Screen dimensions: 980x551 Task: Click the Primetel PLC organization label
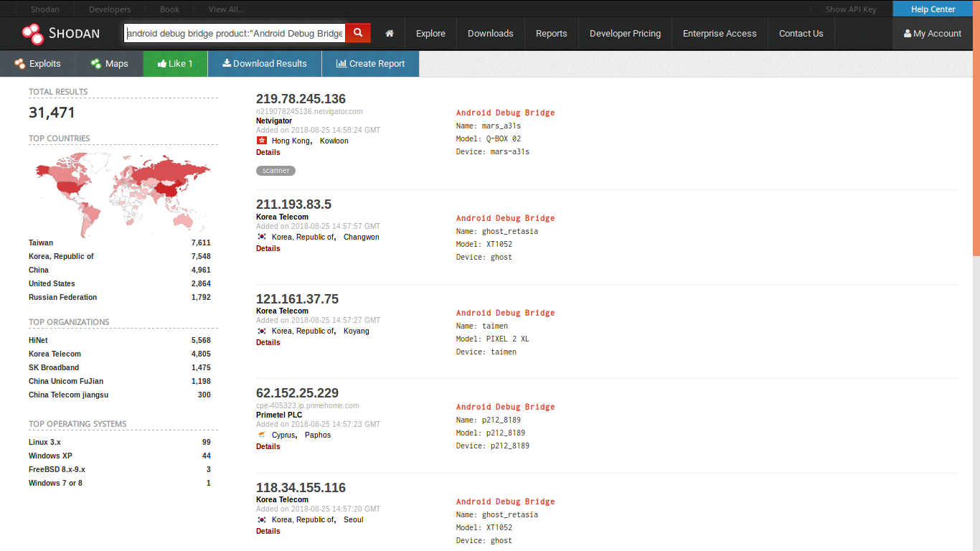tap(279, 415)
